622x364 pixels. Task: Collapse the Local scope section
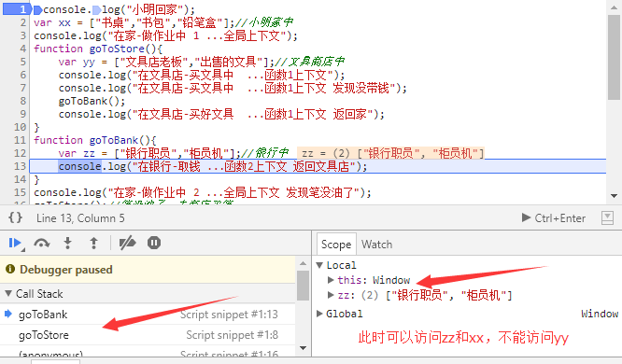319,265
